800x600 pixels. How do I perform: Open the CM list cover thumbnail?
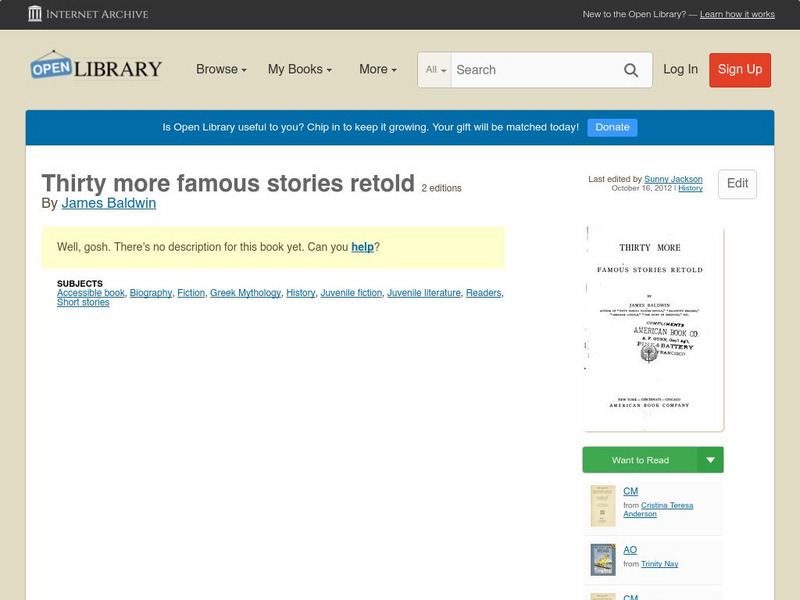pos(602,506)
